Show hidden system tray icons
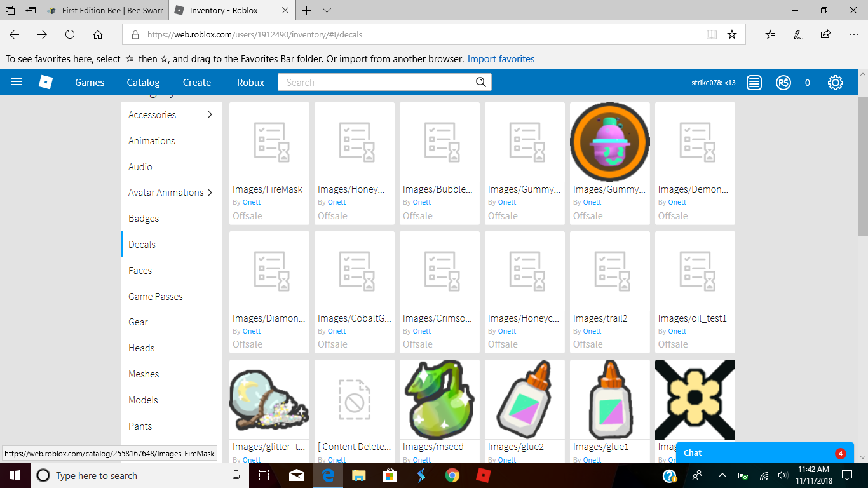868x488 pixels. click(x=722, y=475)
